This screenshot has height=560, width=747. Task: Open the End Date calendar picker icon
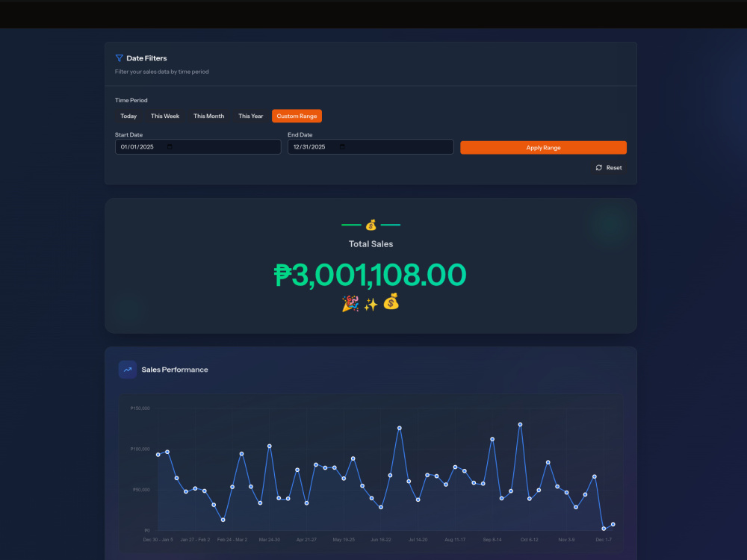[342, 146]
